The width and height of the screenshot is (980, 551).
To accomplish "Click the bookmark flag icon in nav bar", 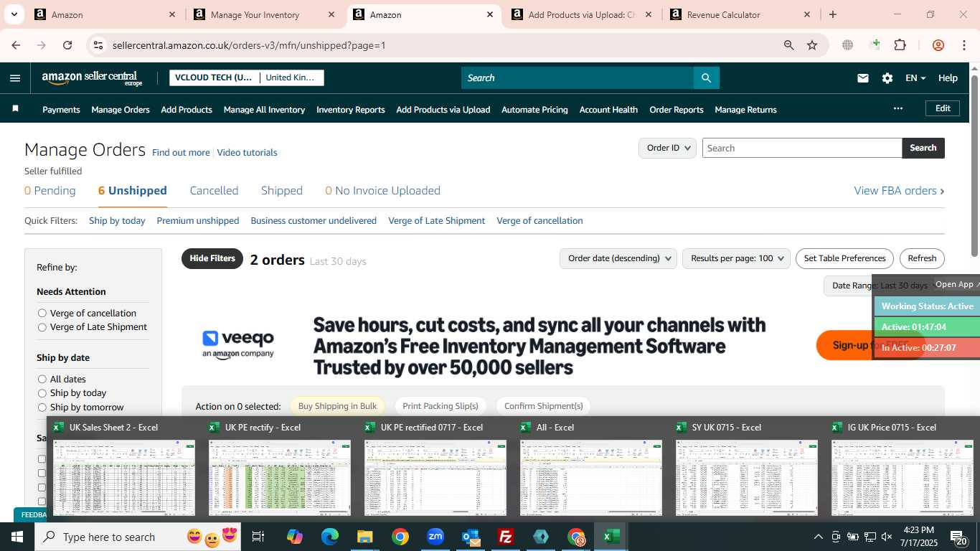I will pos(15,109).
